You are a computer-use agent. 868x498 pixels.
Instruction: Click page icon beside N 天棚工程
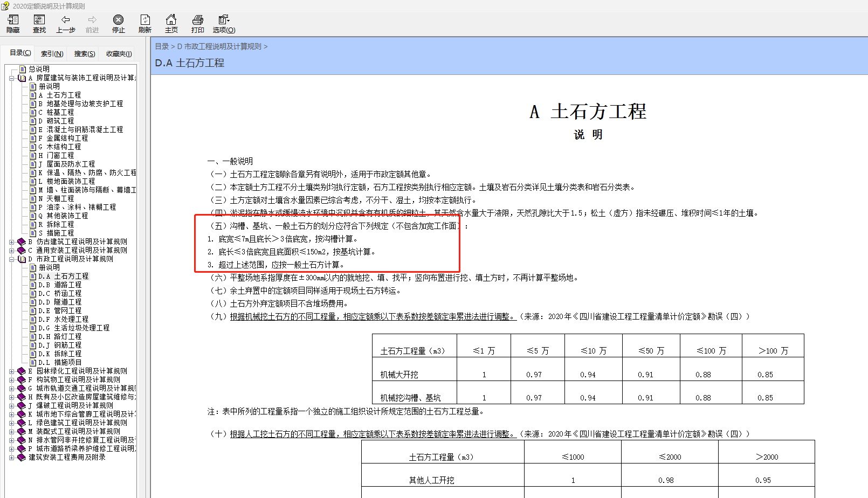pyautogui.click(x=33, y=198)
